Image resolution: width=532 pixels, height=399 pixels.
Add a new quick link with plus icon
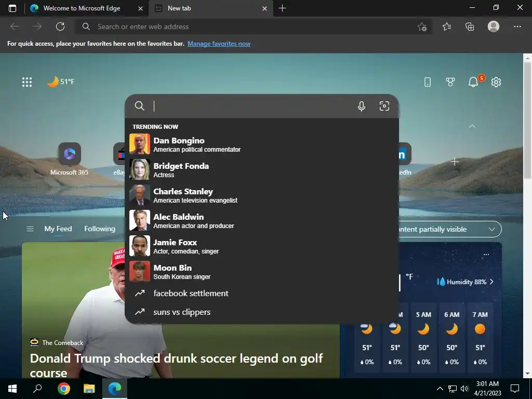(x=455, y=162)
